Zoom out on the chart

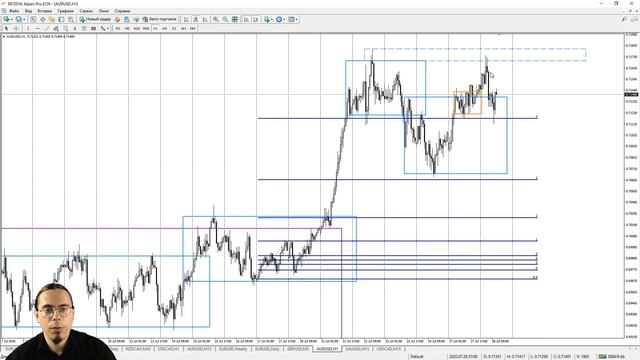[x=225, y=19]
